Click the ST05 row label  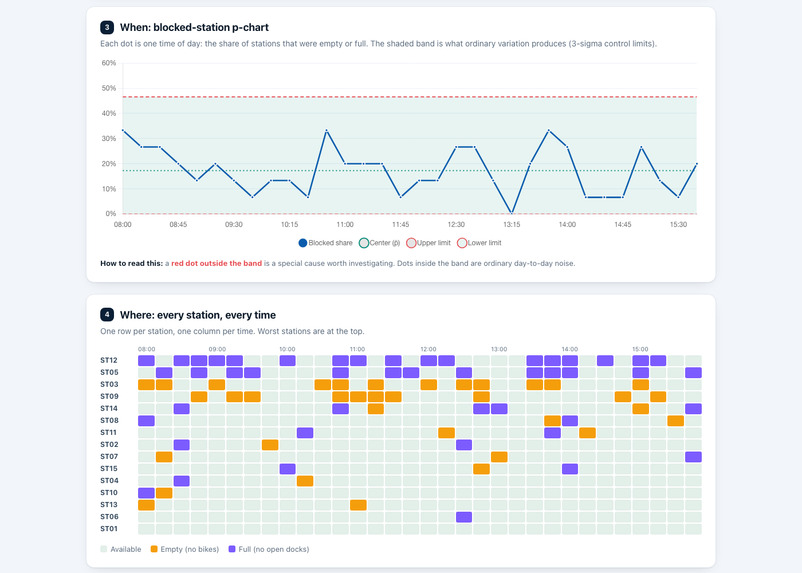[109, 372]
